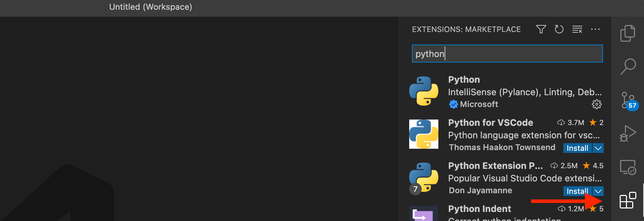644x221 pixels.
Task: Click Untitled (Workspace) window title
Action: click(x=150, y=7)
